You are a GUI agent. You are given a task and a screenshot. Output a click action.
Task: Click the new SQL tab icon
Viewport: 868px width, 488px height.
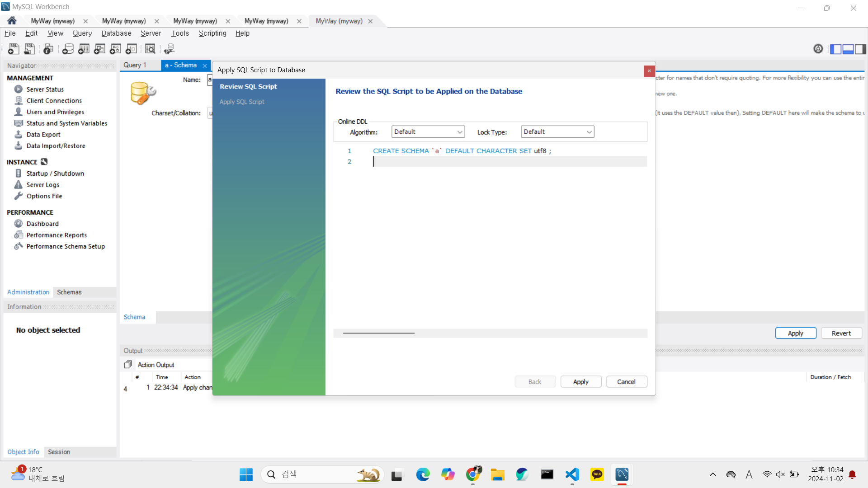(14, 49)
